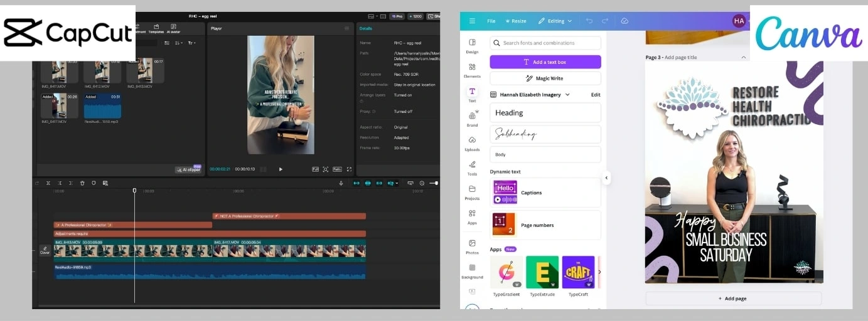Click Canva font search field
This screenshot has width=868, height=321.
click(545, 43)
